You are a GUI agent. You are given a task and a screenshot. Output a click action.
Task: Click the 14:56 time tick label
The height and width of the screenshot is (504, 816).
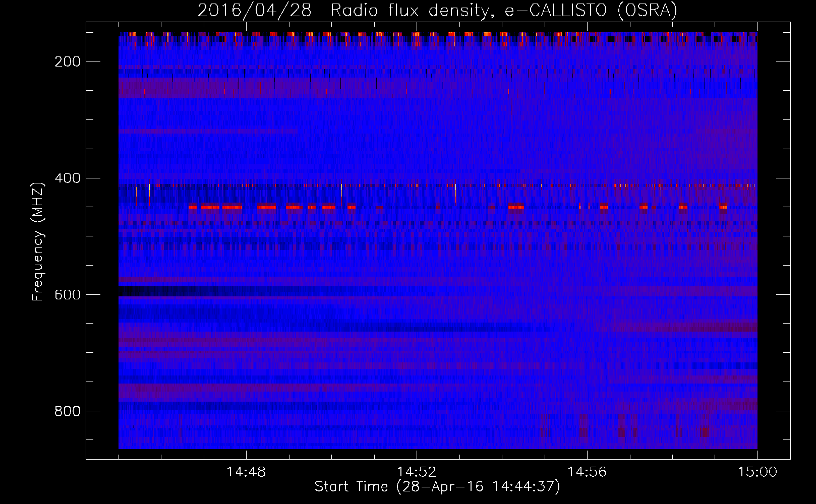pos(587,472)
